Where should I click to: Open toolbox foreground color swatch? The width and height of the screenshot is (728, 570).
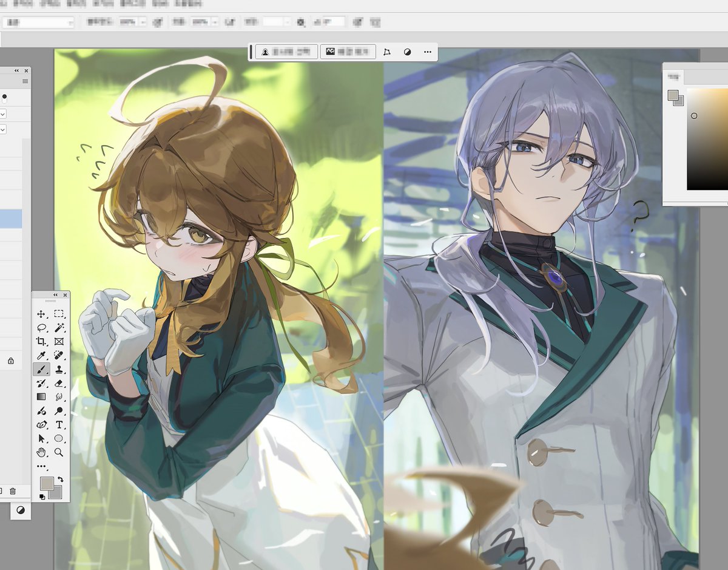coord(46,483)
